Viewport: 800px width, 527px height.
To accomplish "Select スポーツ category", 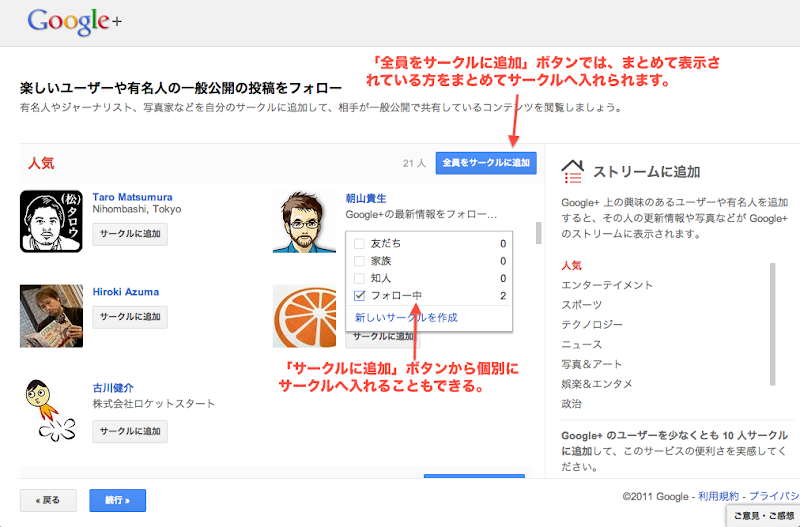I will click(582, 305).
